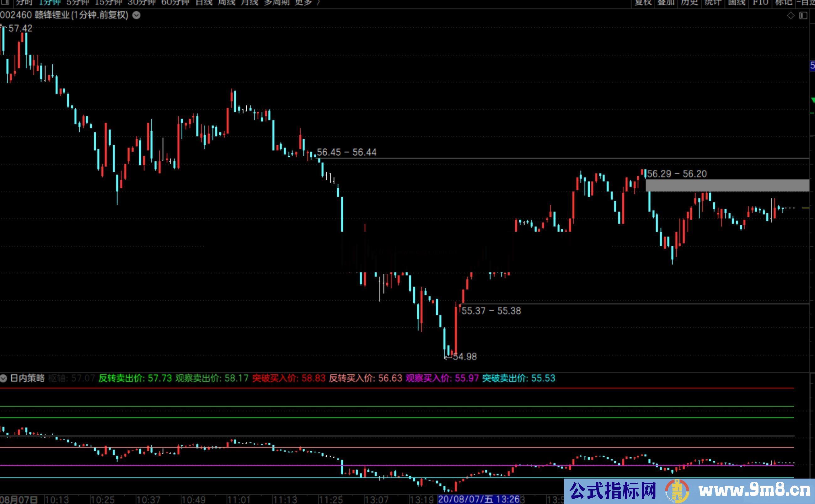Viewport: 815px width, 504px height.
Task: Open F10 company info
Action: tap(760, 3)
